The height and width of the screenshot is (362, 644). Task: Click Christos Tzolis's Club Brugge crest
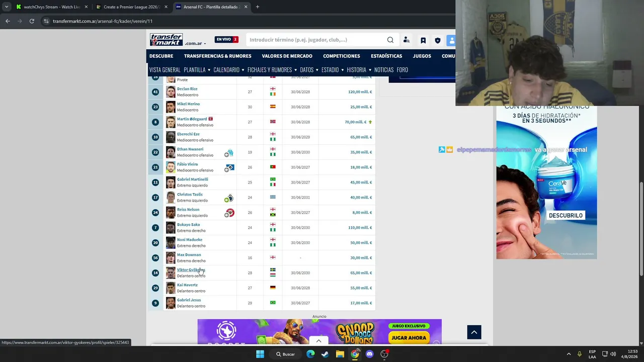tap(229, 198)
